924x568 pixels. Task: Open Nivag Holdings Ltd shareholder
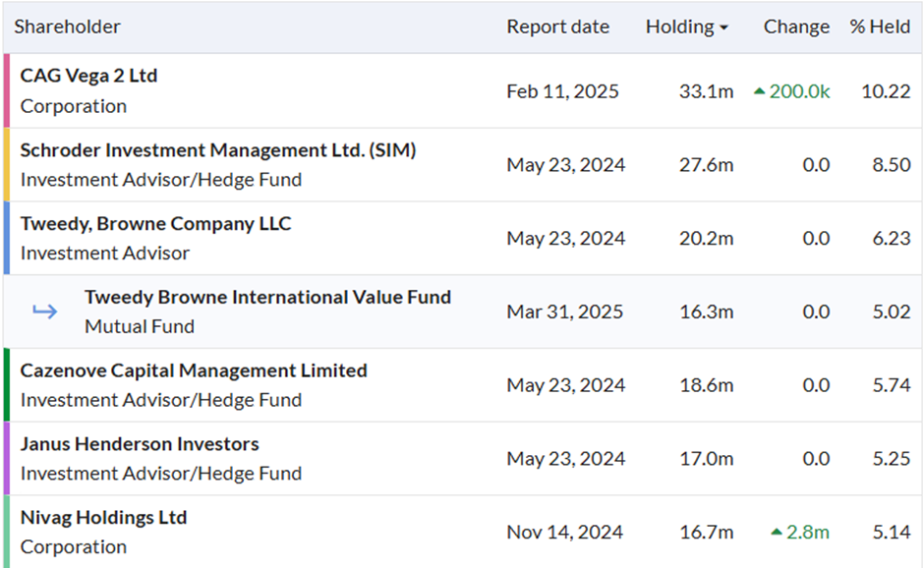click(104, 517)
